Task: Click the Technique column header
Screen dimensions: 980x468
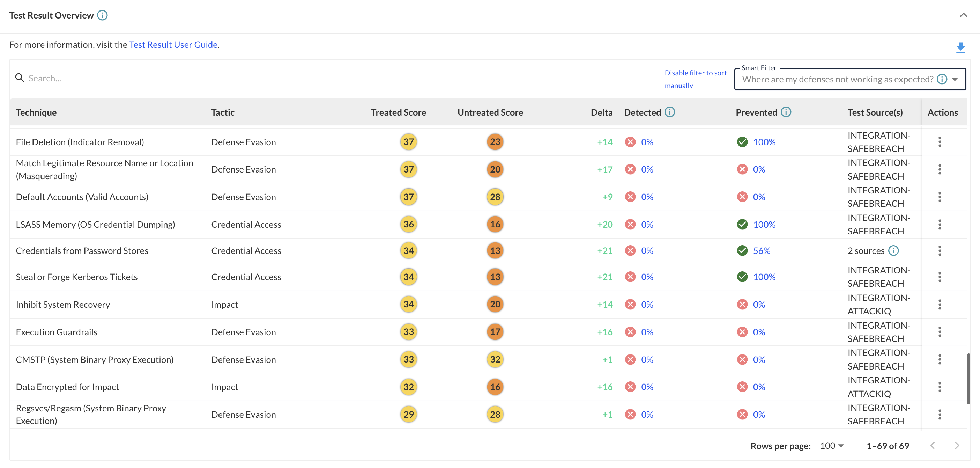Action: click(x=36, y=112)
